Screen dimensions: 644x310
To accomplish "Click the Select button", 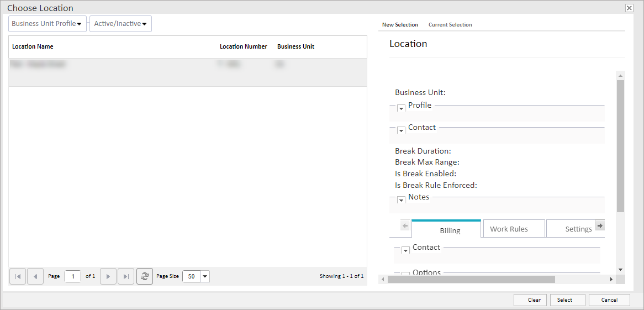I will (x=567, y=300).
